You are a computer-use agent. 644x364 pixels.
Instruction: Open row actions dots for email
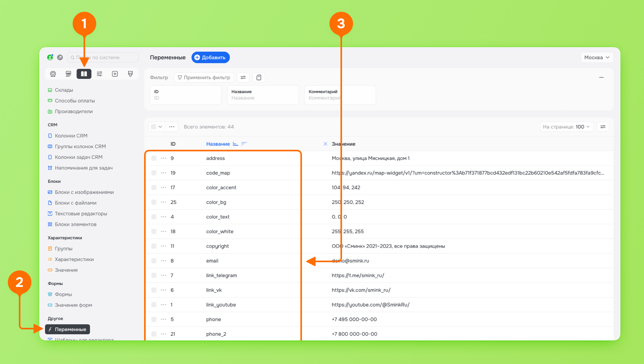[x=163, y=261]
